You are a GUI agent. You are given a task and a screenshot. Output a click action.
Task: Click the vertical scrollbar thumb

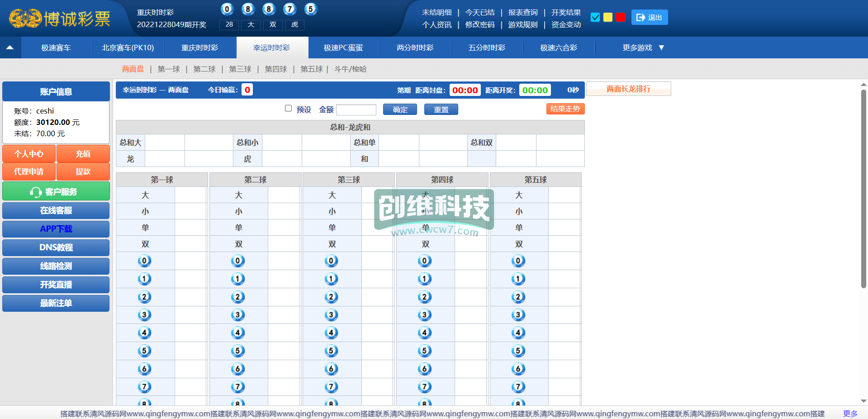863,189
